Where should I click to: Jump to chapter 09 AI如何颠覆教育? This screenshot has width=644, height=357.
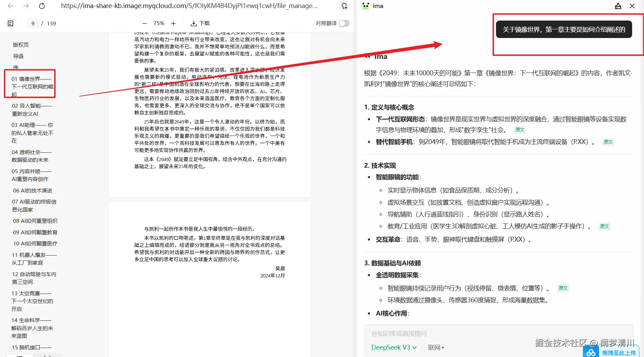(x=35, y=233)
